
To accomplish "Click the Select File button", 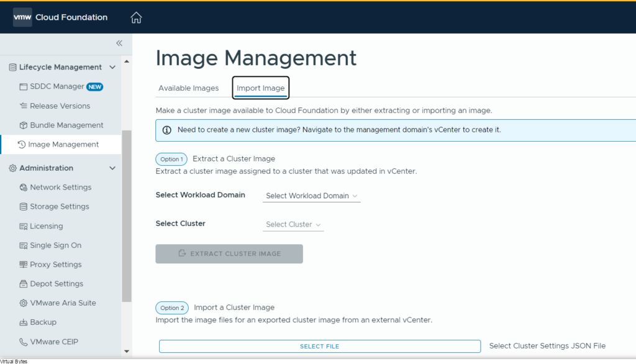I will tap(319, 347).
